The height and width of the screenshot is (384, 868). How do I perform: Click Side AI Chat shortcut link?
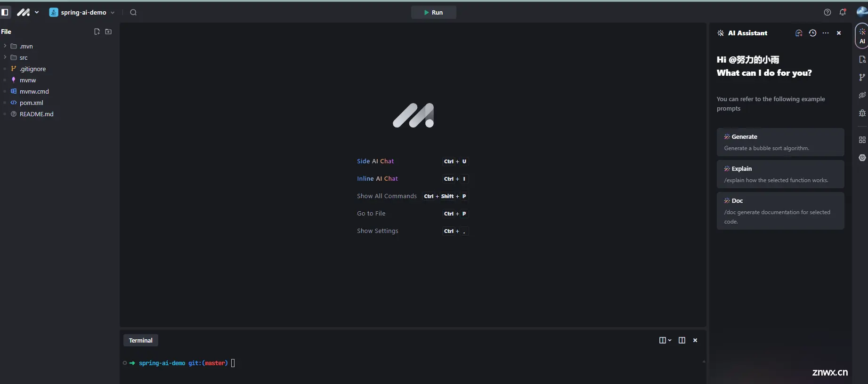pos(375,161)
